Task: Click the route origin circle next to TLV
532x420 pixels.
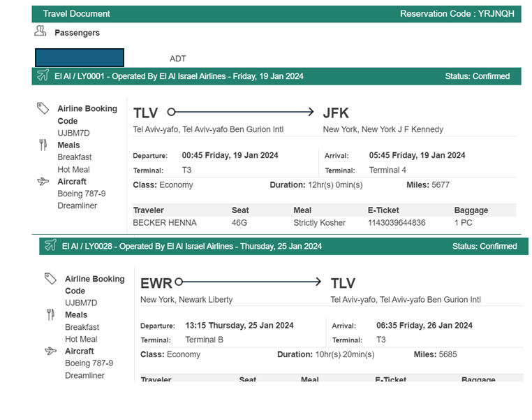Action: [171, 112]
